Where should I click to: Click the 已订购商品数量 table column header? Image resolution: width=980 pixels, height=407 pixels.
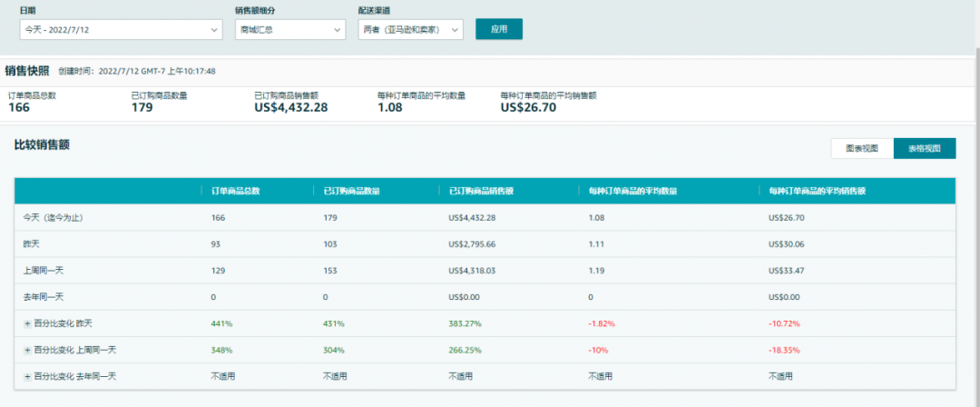coord(351,191)
